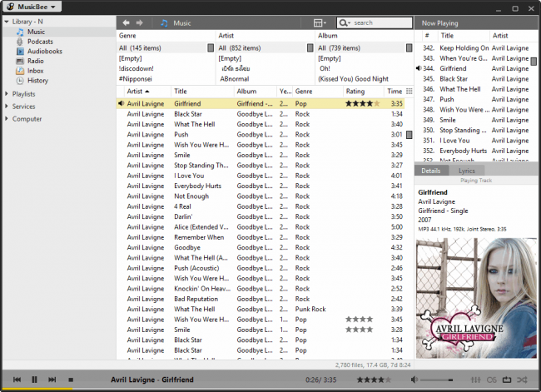Select 351. I Love You in Now Playing
The width and height of the screenshot is (541, 392).
(476, 141)
